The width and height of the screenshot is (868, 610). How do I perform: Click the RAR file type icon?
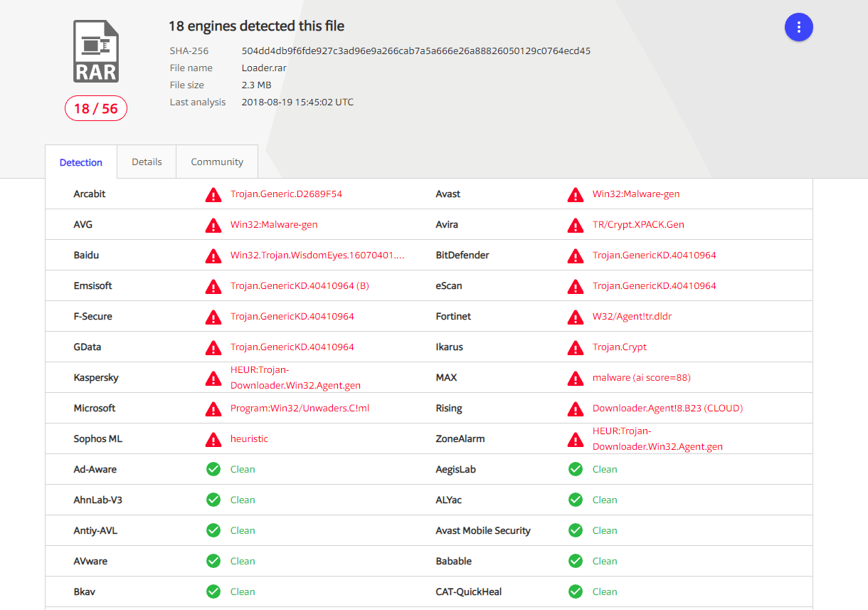(96, 51)
